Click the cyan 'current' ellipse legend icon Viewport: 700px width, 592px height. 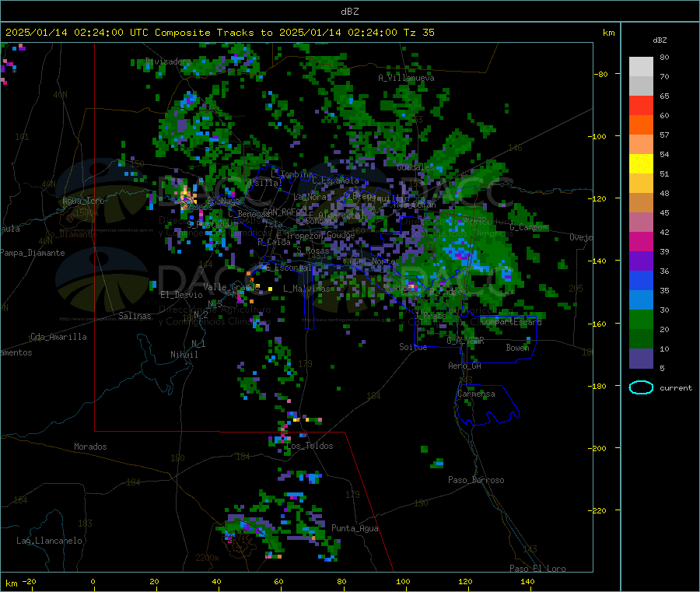(x=641, y=387)
